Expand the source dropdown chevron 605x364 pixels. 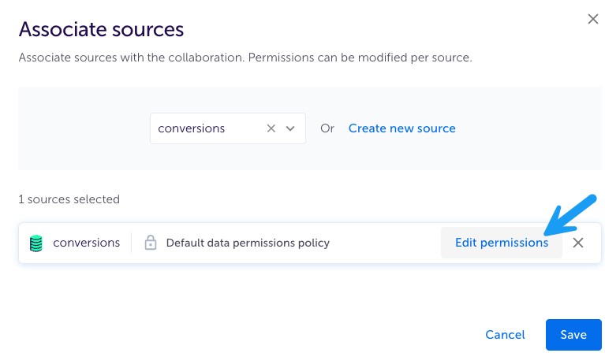click(290, 128)
